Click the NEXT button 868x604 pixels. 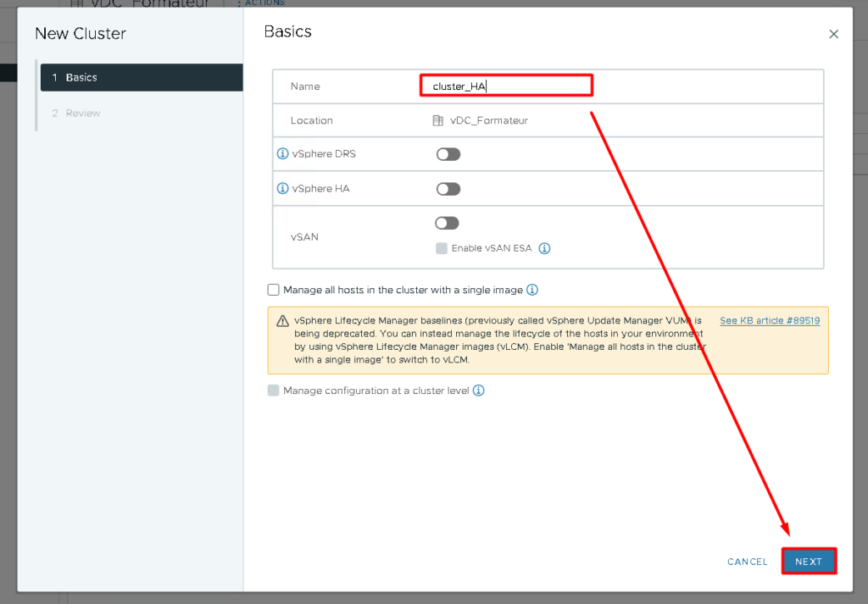coord(809,561)
